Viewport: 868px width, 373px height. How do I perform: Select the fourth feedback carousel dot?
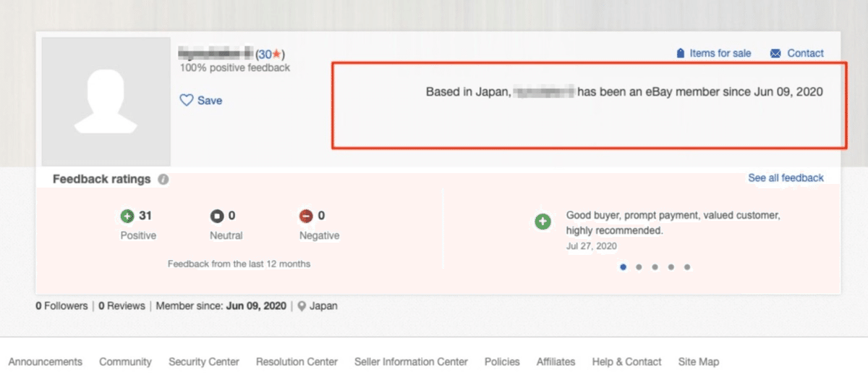click(x=671, y=267)
